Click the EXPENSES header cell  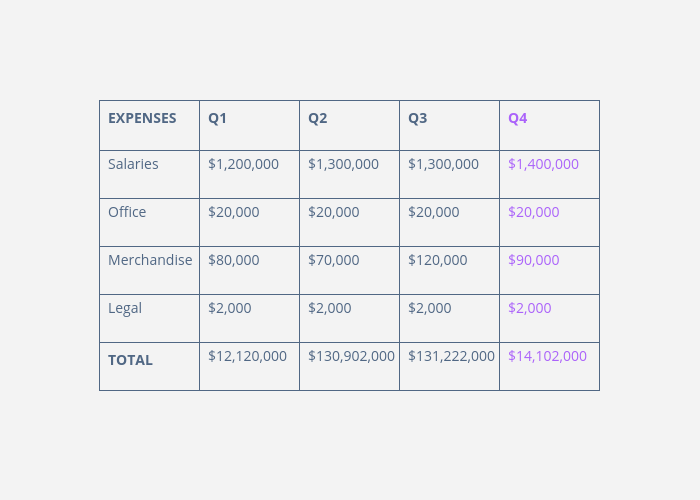(x=142, y=118)
